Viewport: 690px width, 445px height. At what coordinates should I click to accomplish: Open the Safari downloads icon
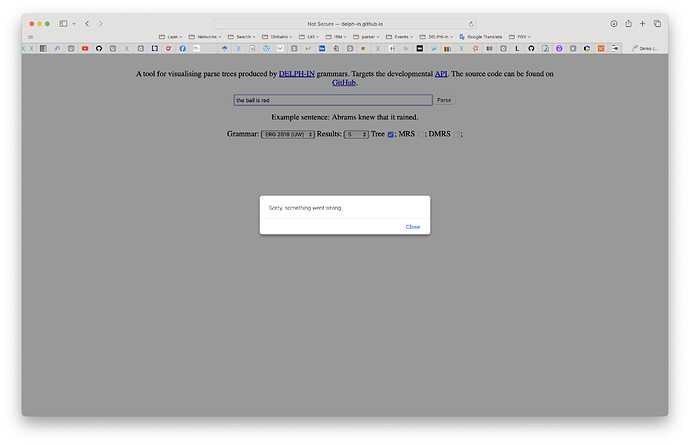pos(614,24)
